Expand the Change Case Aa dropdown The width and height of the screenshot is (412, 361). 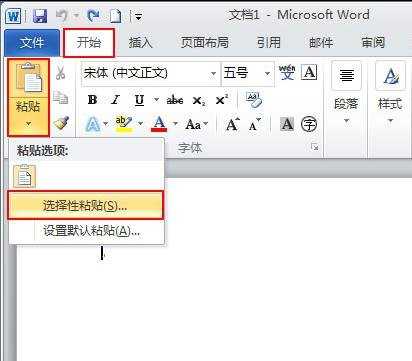click(206, 124)
